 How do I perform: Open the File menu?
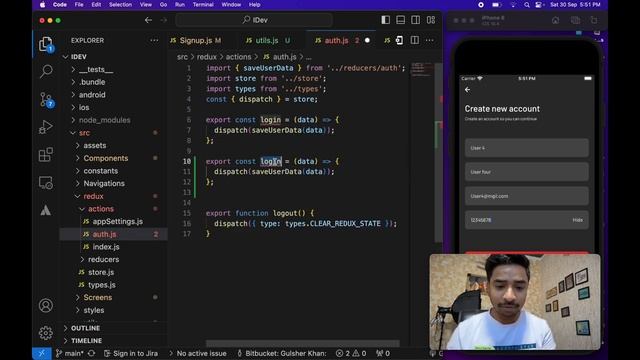tap(79, 5)
